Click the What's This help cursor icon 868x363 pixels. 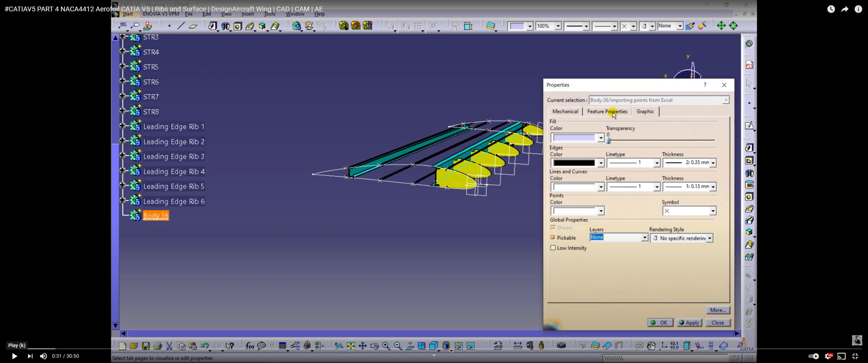230,346
